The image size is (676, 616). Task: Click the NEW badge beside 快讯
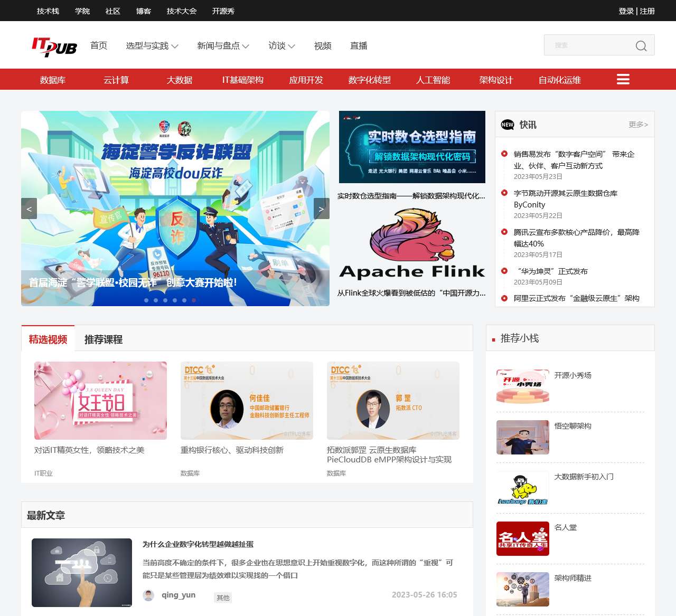pyautogui.click(x=508, y=125)
